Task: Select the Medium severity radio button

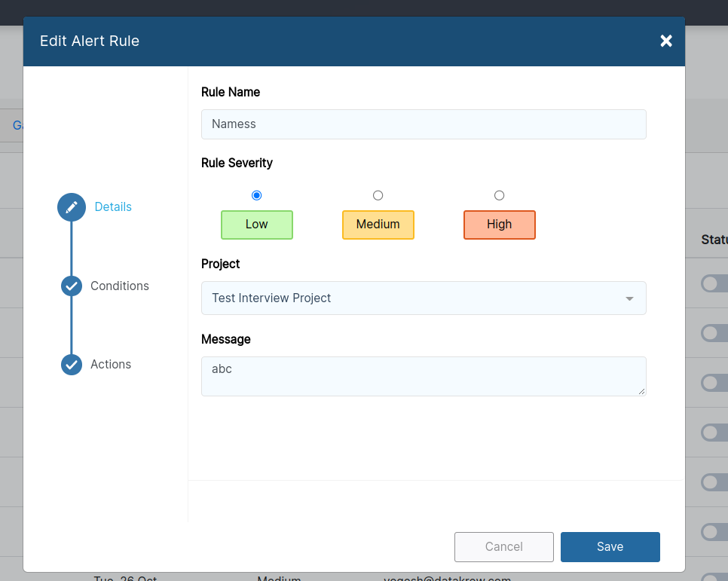Action: (x=378, y=194)
